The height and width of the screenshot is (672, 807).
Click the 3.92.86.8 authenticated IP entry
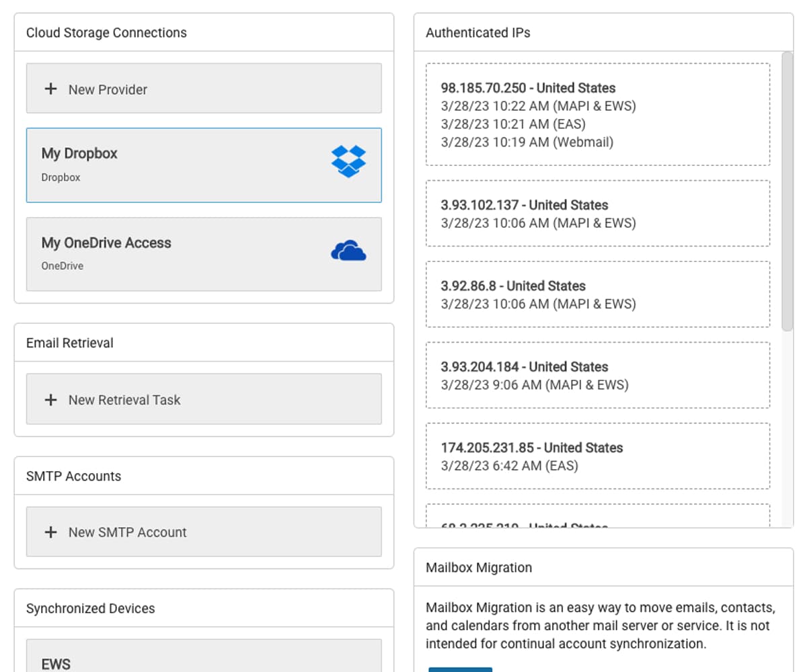(597, 294)
